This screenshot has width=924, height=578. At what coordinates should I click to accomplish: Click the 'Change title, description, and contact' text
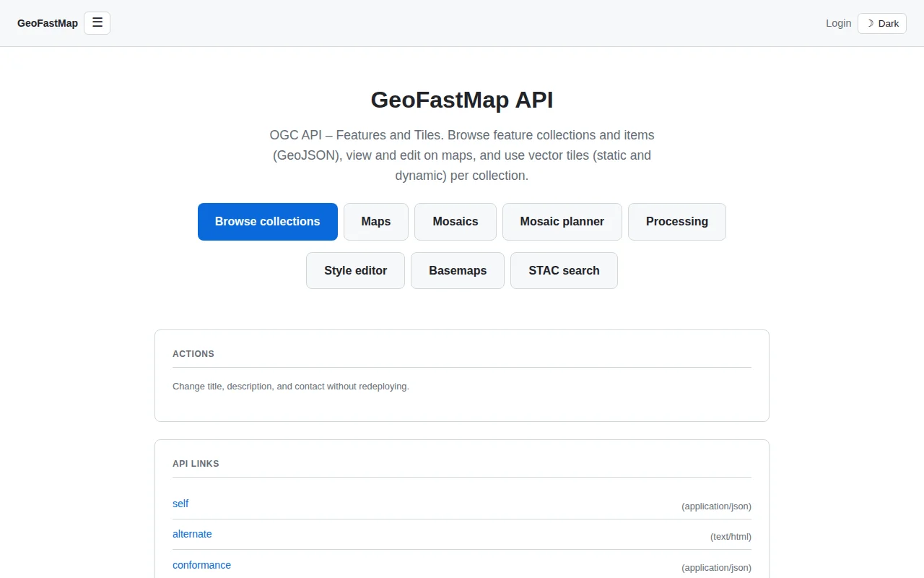coord(291,387)
